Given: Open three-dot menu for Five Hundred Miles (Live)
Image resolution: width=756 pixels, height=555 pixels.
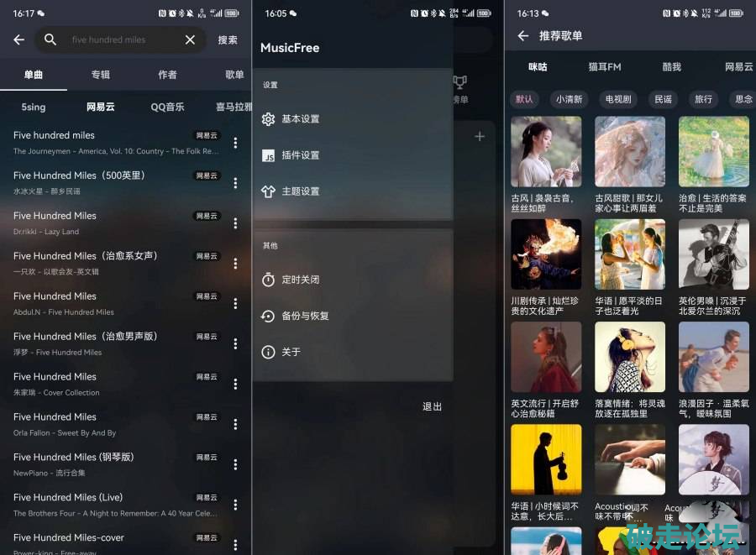Looking at the screenshot, I should tap(235, 505).
